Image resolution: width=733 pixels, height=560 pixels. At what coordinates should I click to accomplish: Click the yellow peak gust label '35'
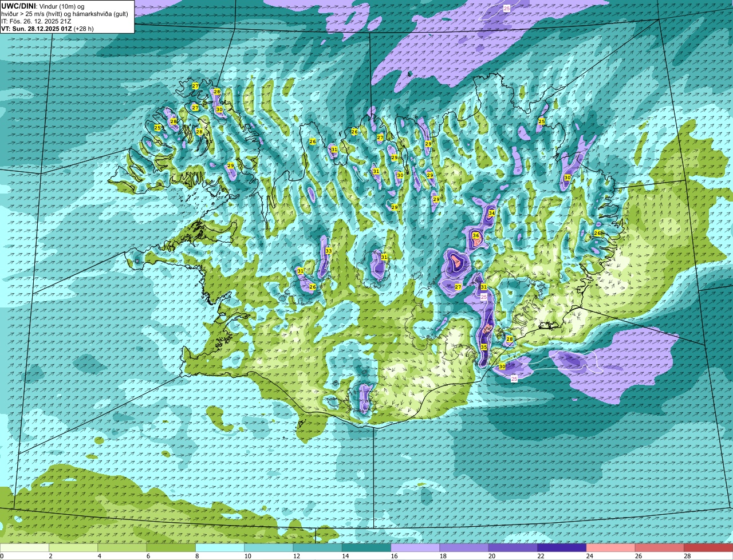coord(484,347)
